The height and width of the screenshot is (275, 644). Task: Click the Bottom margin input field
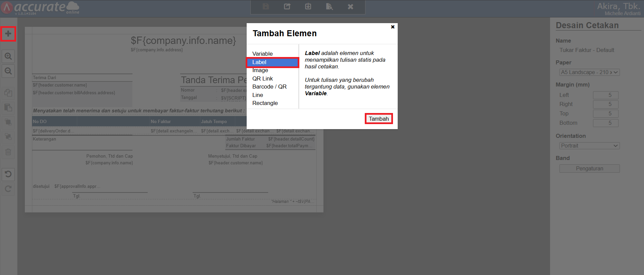pos(605,123)
